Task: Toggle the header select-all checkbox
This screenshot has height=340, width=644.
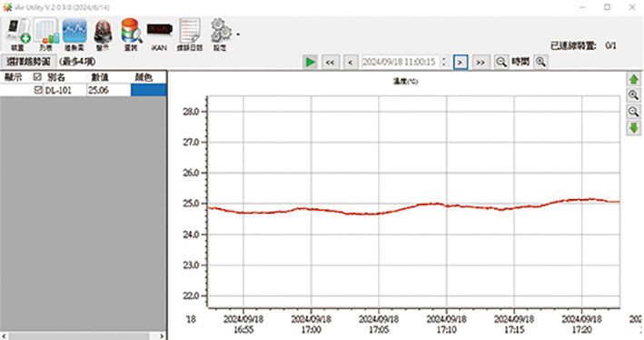Action: (37, 76)
